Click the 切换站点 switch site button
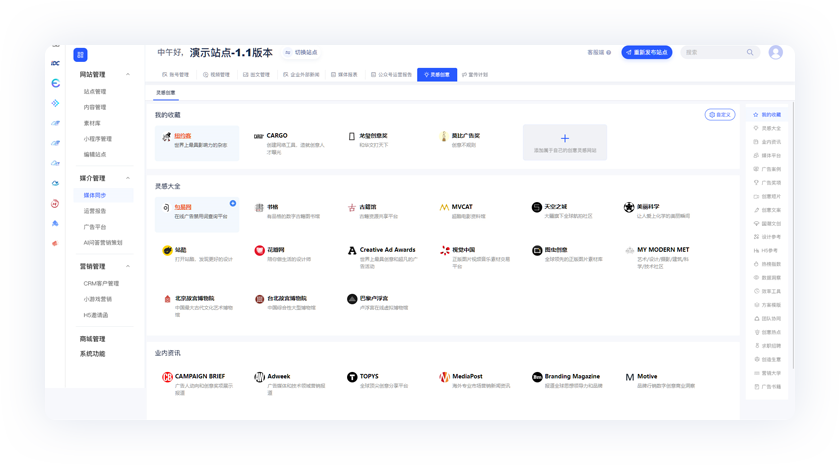 301,53
